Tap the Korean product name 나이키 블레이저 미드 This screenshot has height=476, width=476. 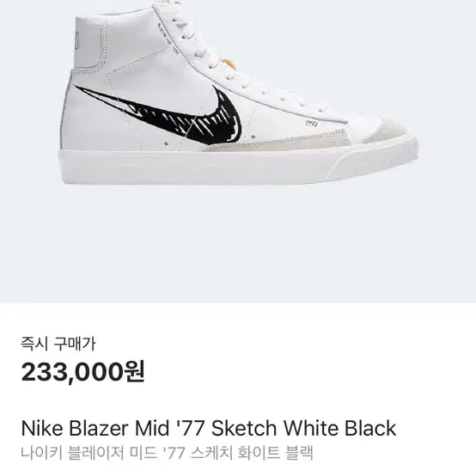[x=89, y=453]
